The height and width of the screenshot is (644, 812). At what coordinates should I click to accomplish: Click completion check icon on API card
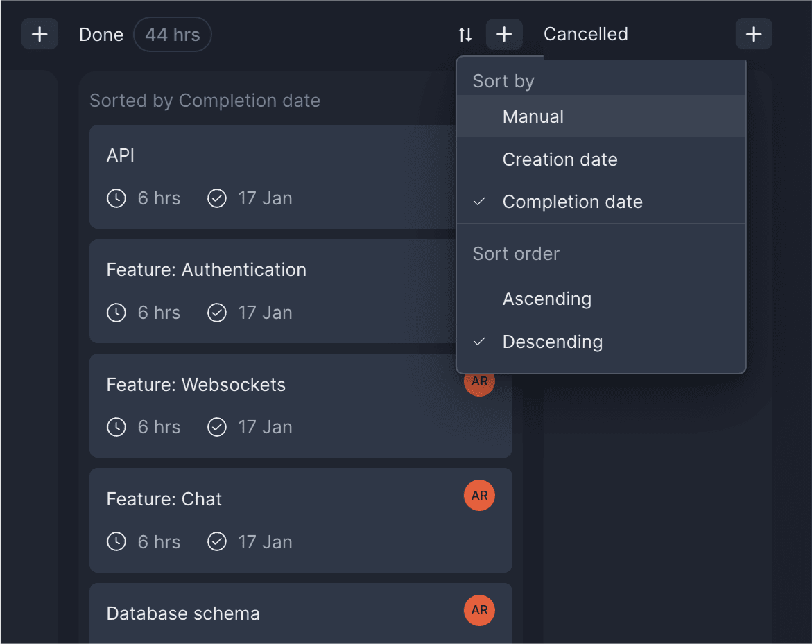[x=217, y=198]
